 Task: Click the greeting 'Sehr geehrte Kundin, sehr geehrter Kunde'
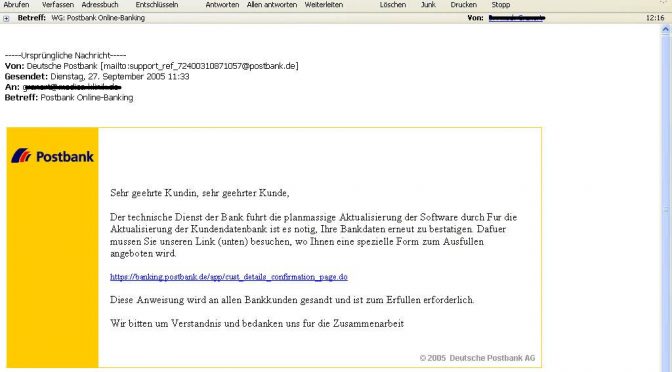[x=200, y=193]
